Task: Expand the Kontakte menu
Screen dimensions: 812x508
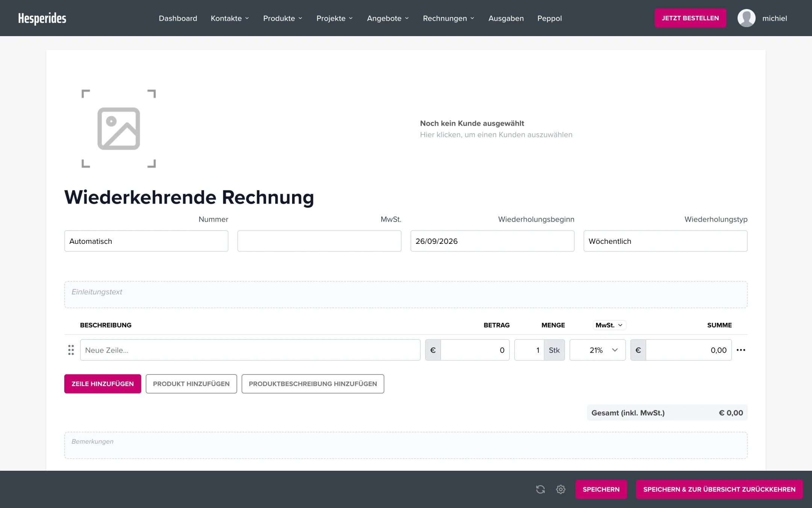Action: 230,18
